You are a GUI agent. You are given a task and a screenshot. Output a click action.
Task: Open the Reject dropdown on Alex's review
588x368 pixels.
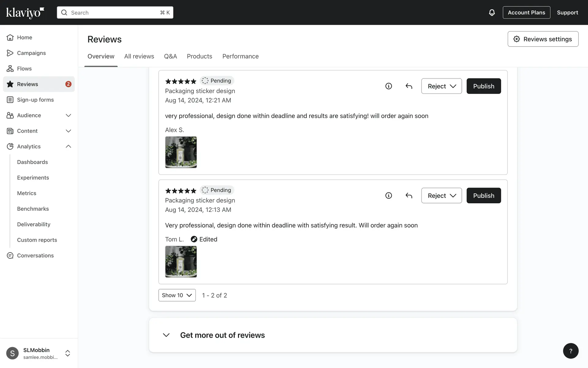(x=441, y=86)
